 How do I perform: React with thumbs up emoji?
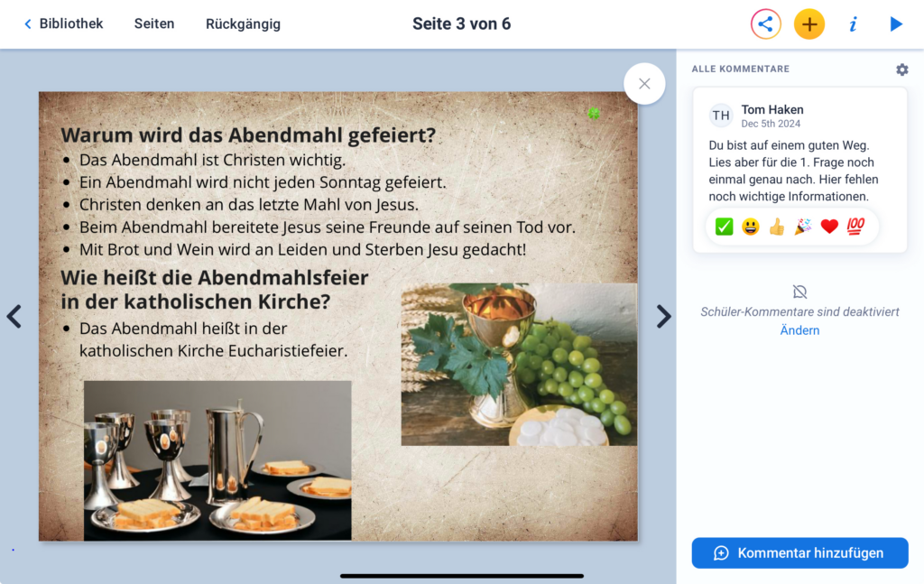tap(777, 227)
